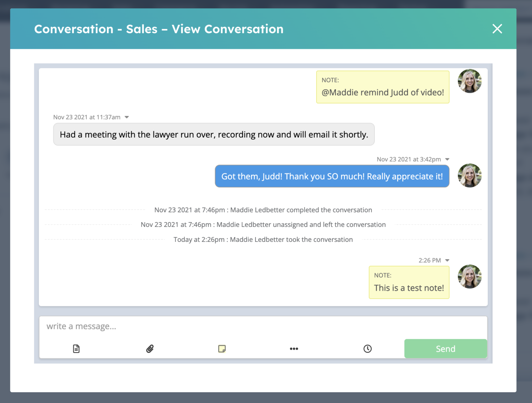The image size is (532, 403).
Task: Open the dropdown next to 2:26 PM
Action: [x=447, y=260]
